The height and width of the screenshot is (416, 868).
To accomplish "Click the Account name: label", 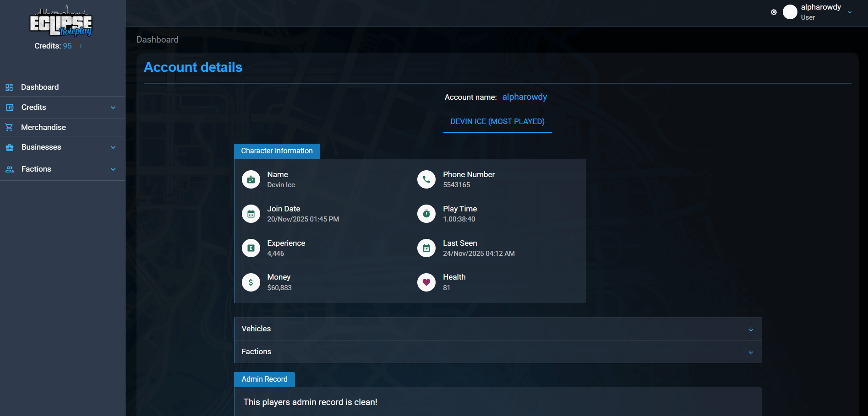I will (471, 97).
